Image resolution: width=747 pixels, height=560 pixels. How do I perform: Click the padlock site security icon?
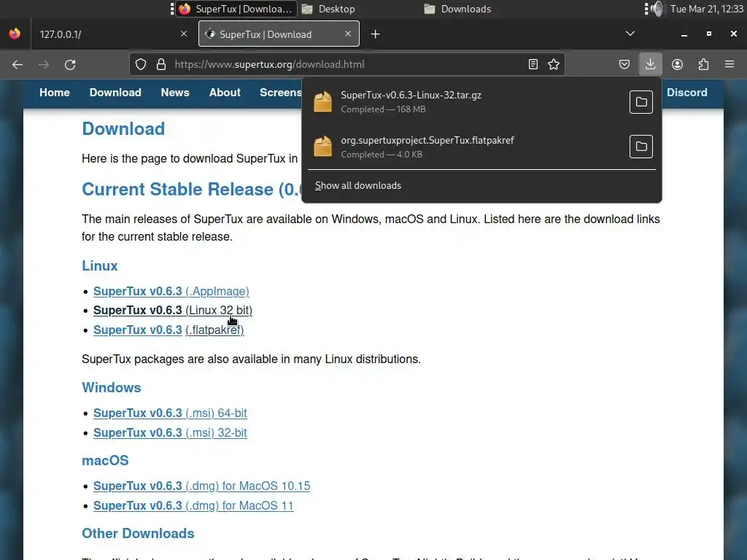(161, 64)
